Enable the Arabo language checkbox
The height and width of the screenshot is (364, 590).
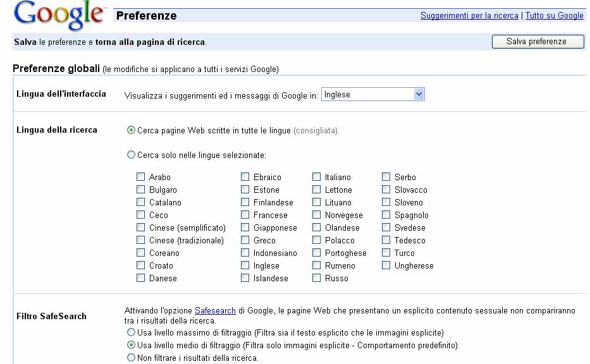click(x=141, y=177)
